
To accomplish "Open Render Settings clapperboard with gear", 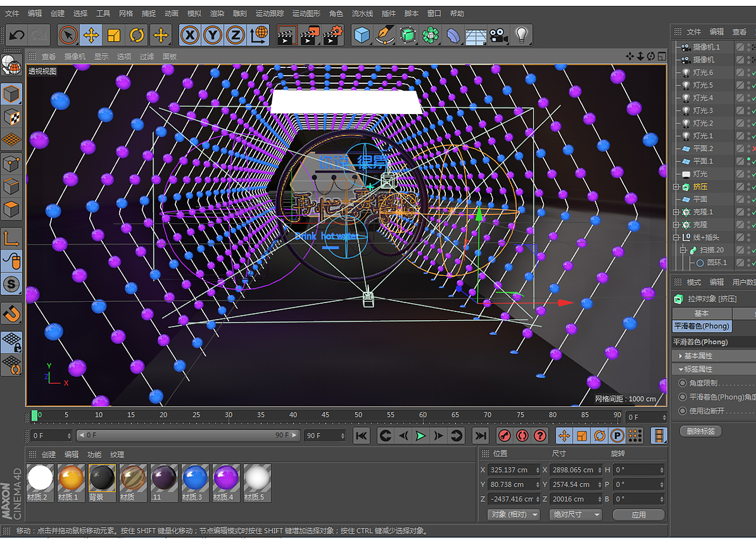I will click(333, 35).
